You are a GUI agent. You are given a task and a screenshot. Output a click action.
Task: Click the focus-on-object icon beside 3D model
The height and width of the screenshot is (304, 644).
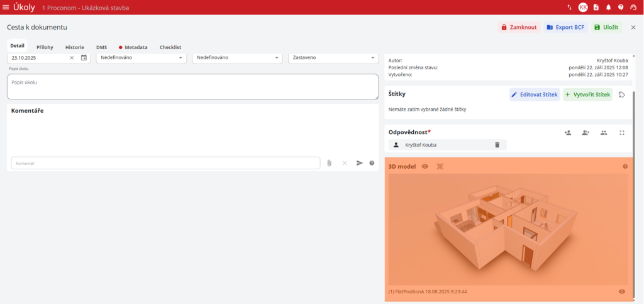coord(440,167)
